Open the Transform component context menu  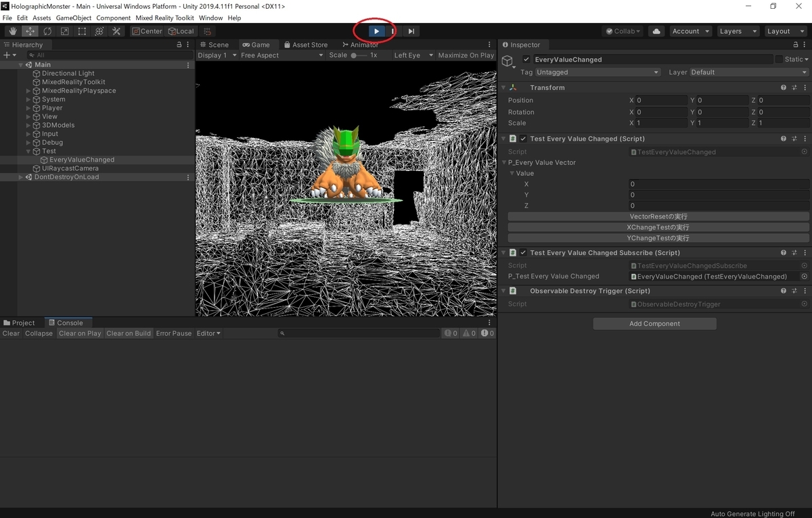point(805,87)
